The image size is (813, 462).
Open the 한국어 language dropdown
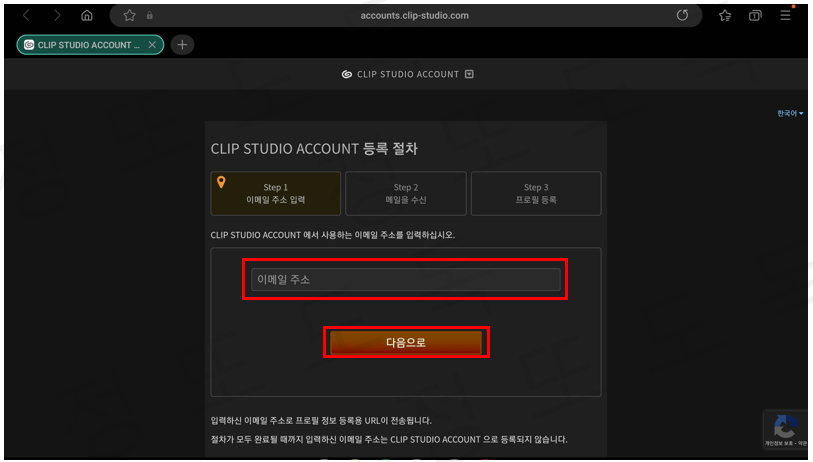click(x=790, y=113)
